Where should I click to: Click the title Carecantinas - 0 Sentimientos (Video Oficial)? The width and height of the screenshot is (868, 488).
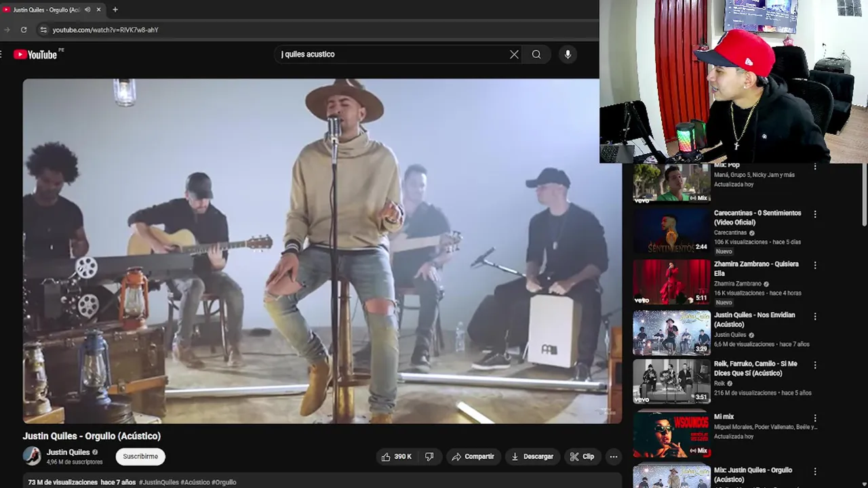pyautogui.click(x=757, y=218)
